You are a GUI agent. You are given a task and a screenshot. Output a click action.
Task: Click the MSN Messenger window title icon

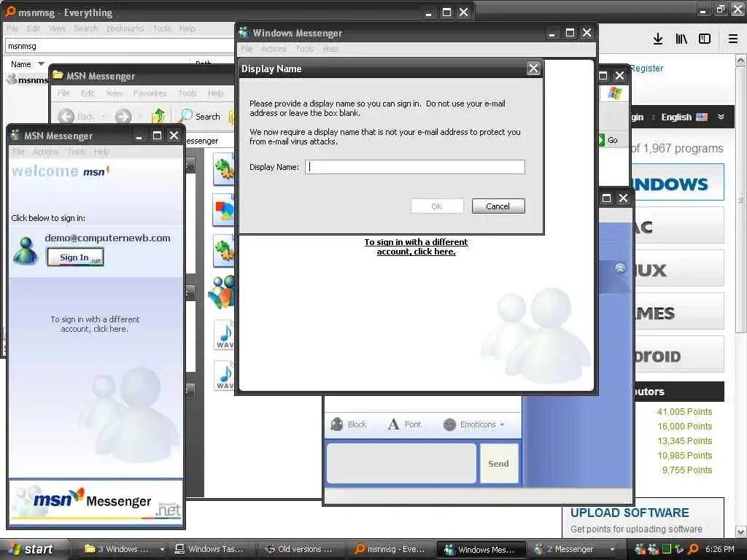(x=16, y=135)
